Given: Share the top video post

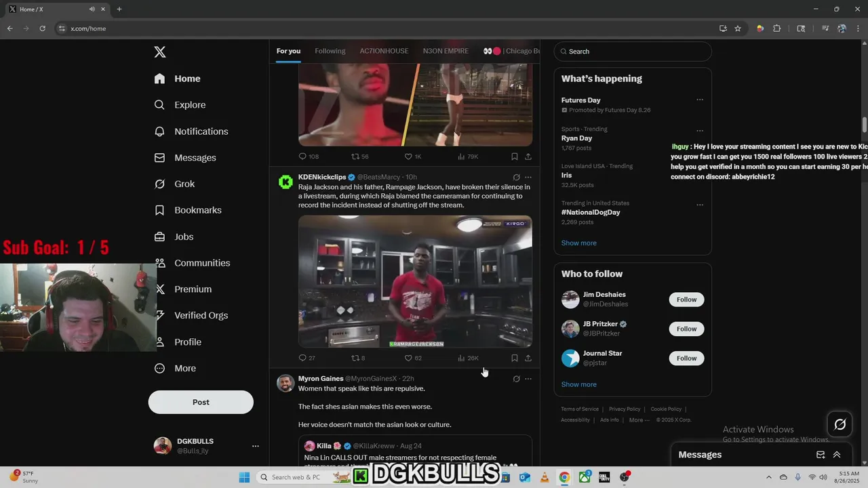Looking at the screenshot, I should 528,157.
